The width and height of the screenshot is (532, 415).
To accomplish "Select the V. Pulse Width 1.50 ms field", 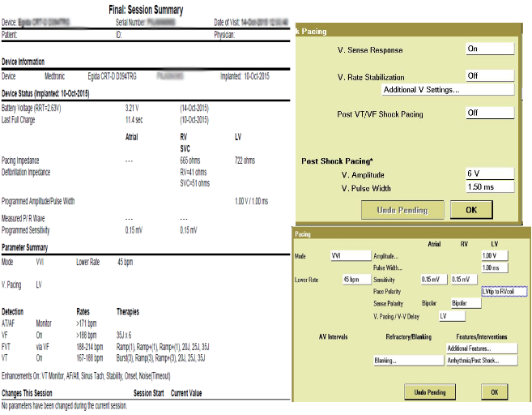I will pyautogui.click(x=490, y=186).
